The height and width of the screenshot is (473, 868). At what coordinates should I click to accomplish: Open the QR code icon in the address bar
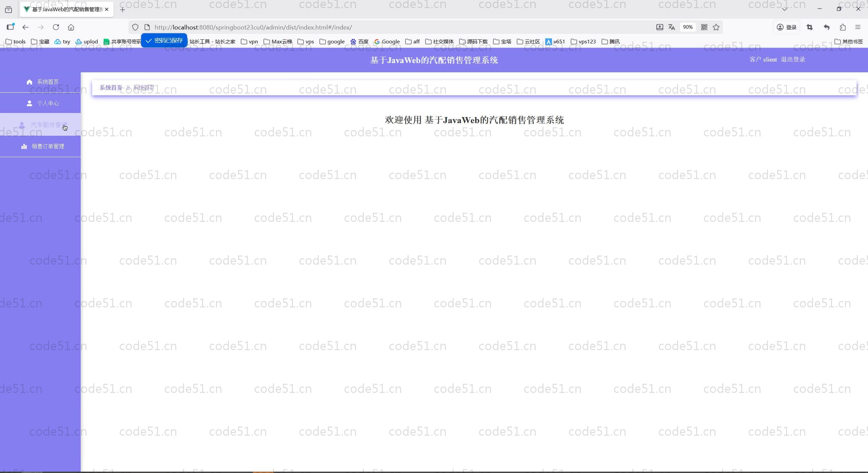pos(704,27)
